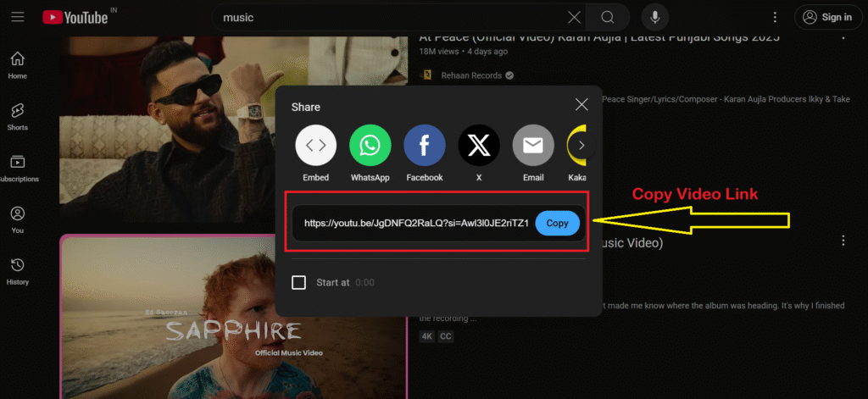Click the Sign in button
The width and height of the screenshot is (868, 399).
click(x=827, y=17)
